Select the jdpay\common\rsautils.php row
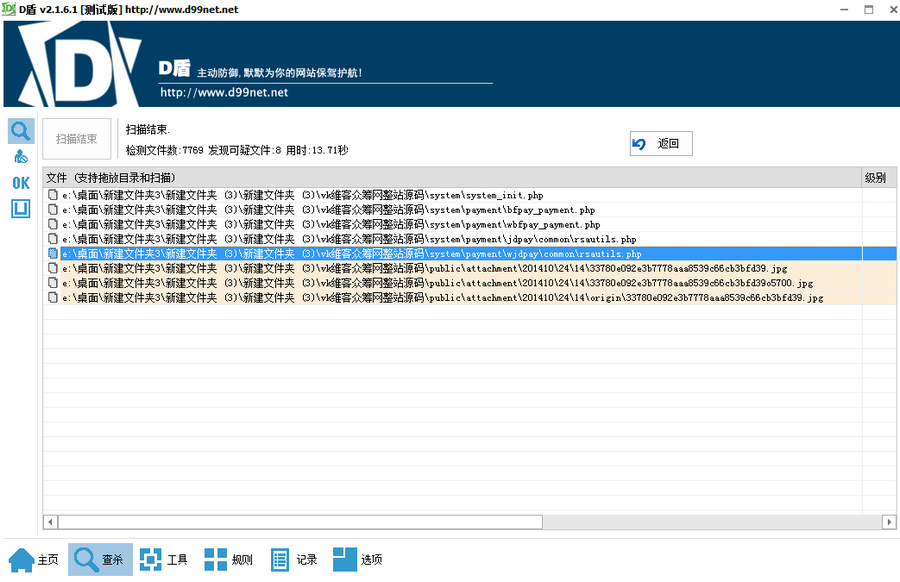This screenshot has width=900, height=582. coord(470,239)
